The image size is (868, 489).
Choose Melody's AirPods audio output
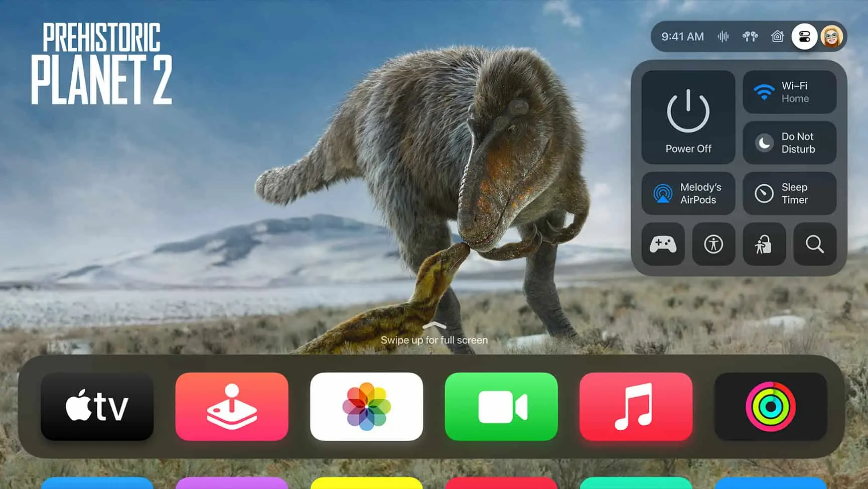tap(688, 193)
